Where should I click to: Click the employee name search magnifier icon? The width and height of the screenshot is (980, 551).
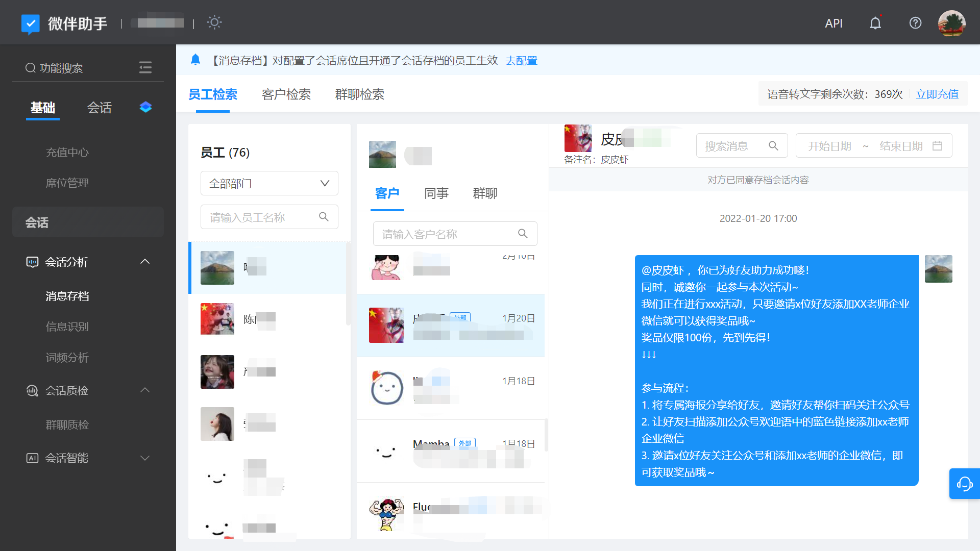(x=324, y=217)
